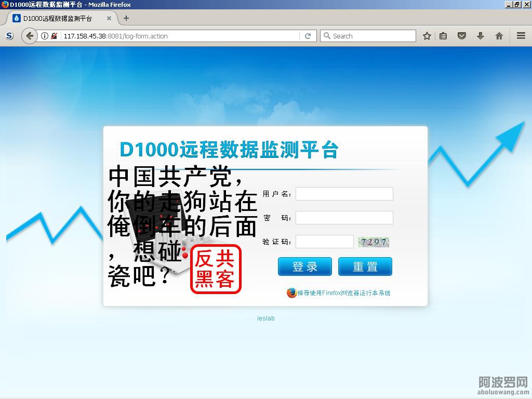The image size is (532, 399).
Task: Show bookmarks list icon in toolbar
Action: tap(443, 36)
